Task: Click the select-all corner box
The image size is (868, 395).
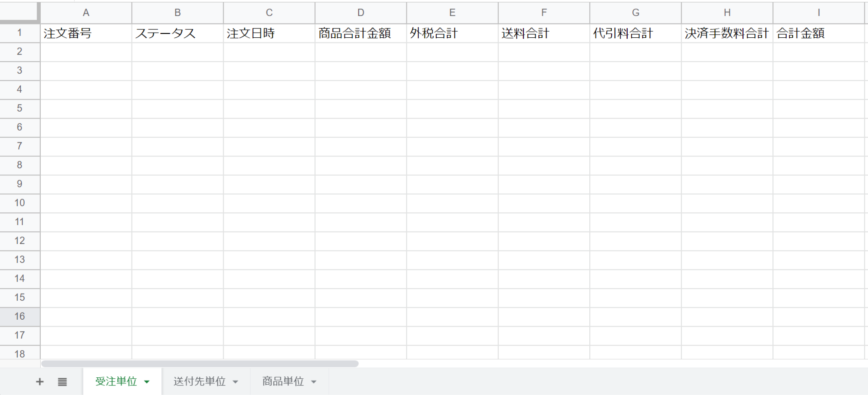Action: coord(19,12)
